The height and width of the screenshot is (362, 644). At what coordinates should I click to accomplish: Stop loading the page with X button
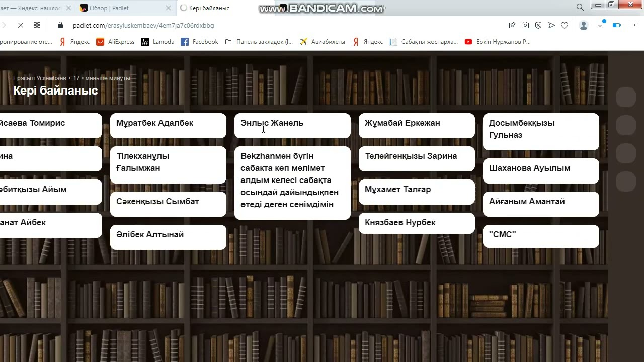pyautogui.click(x=20, y=25)
